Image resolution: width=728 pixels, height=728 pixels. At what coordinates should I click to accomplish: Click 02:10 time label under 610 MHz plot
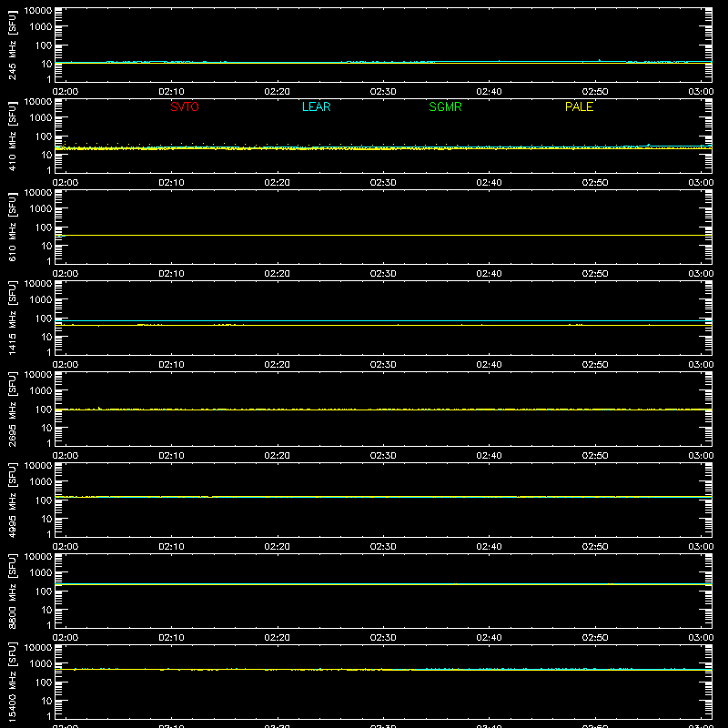(x=171, y=274)
